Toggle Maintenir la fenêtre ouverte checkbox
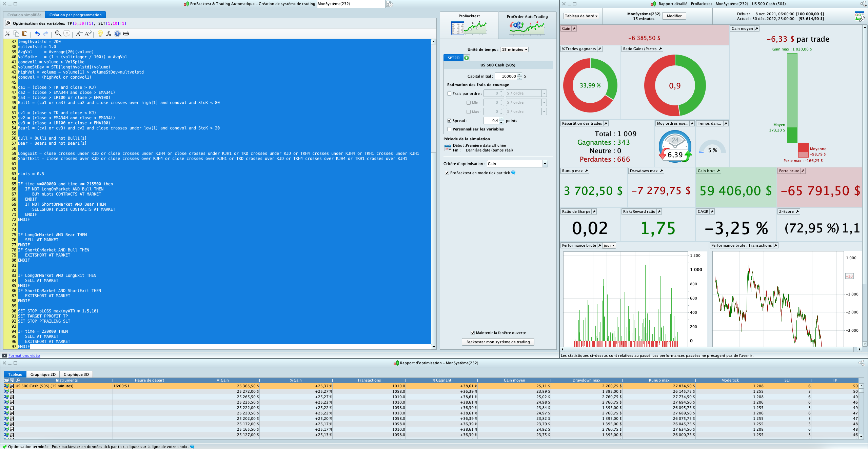This screenshot has height=449, width=868. click(473, 333)
